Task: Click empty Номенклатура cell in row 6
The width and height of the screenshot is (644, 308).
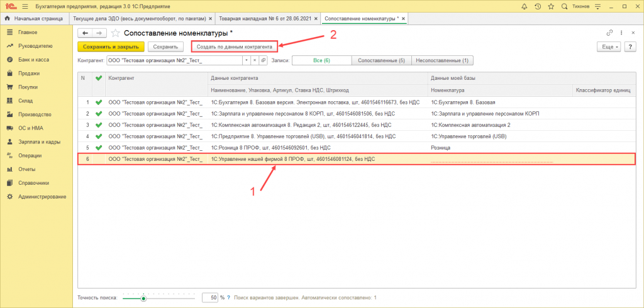Action: point(500,159)
